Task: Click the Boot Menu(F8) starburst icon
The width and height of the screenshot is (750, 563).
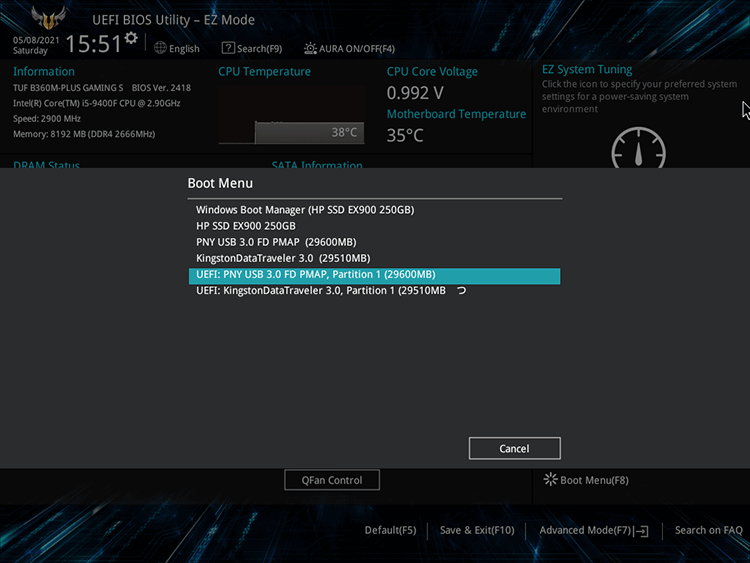Action: [x=551, y=479]
